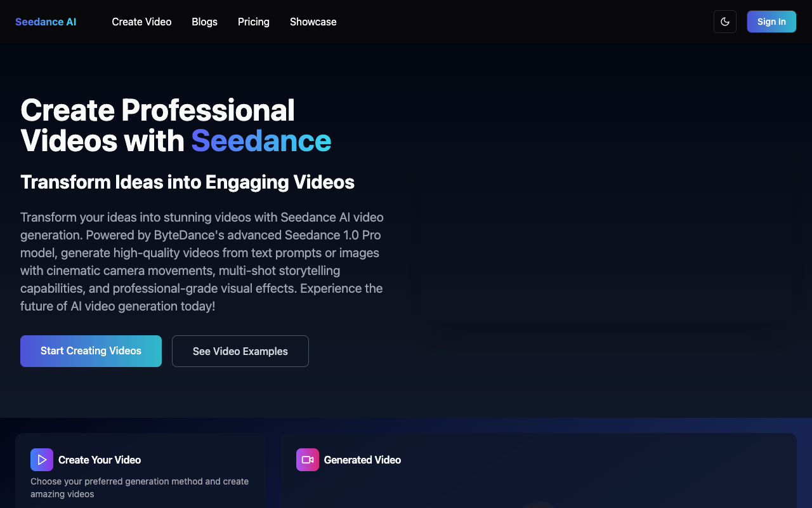Click the hero paragraph about Seedance 1.0 Pro
Image resolution: width=812 pixels, height=508 pixels.
pyautogui.click(x=202, y=262)
